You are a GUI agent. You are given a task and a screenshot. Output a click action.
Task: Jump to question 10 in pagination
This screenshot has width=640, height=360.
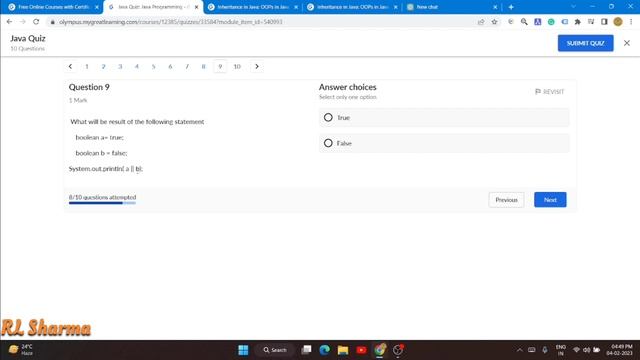[237, 67]
